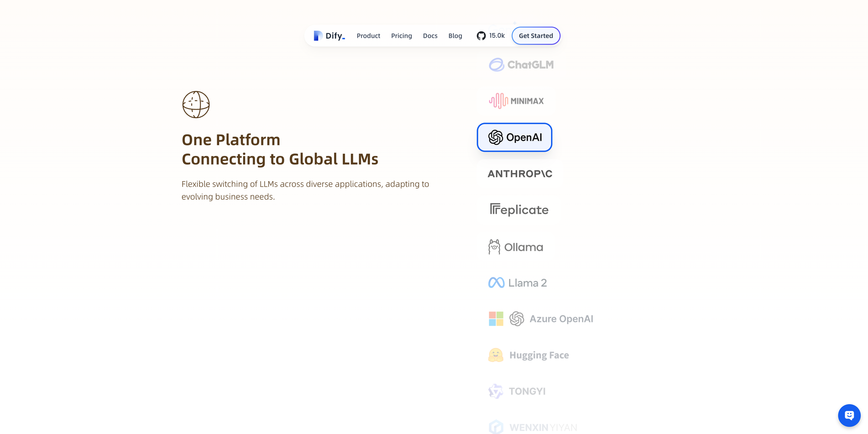868x434 pixels.
Task: Click the MiniMax waveform icon
Action: 499,101
